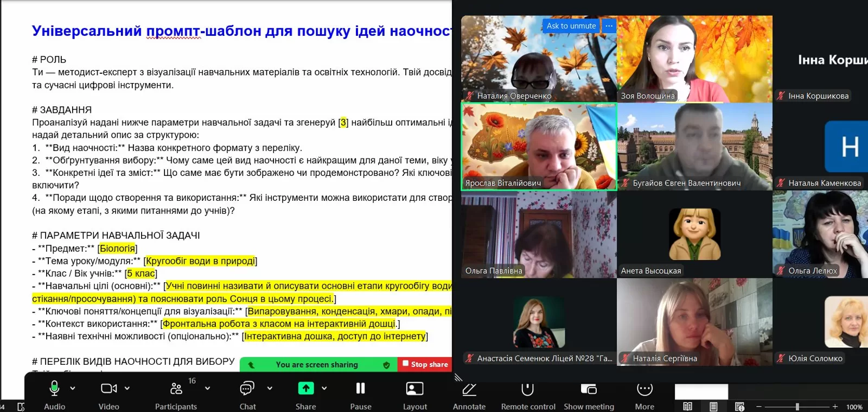This screenshot has height=412, width=868.
Task: Click the Word zoom slider handle
Action: point(797,407)
